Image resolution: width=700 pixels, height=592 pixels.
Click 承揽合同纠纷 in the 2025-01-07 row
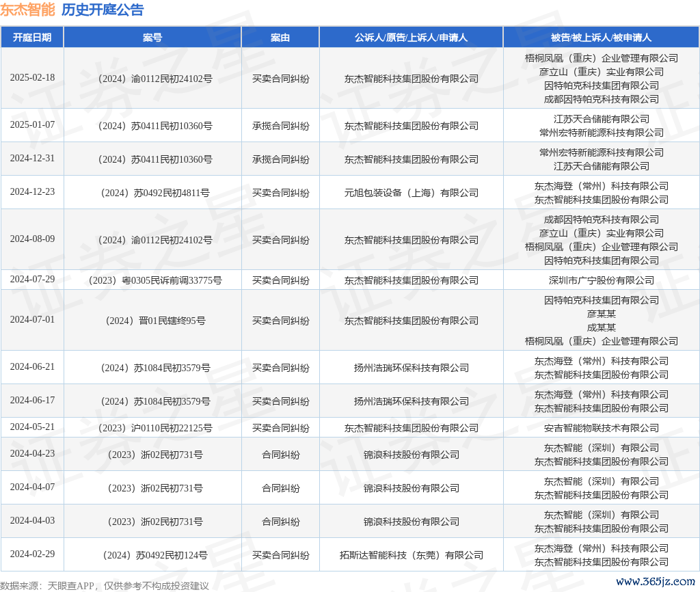click(x=280, y=126)
